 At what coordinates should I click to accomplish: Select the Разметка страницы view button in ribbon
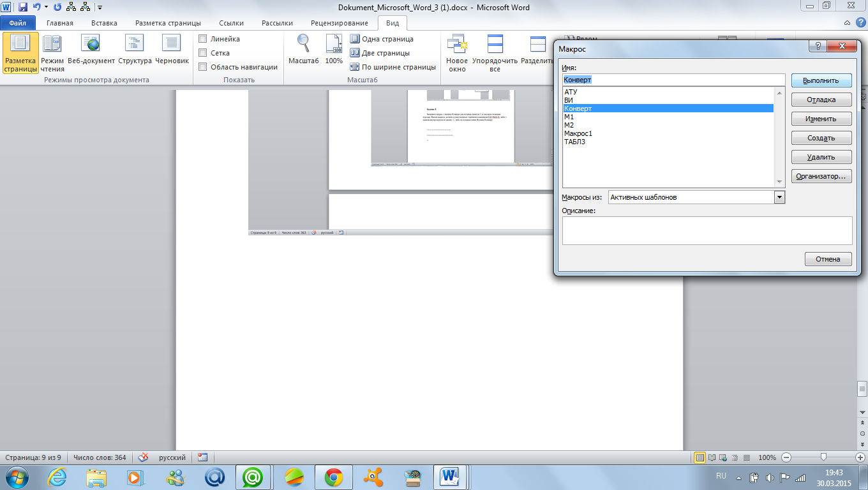[x=20, y=53]
